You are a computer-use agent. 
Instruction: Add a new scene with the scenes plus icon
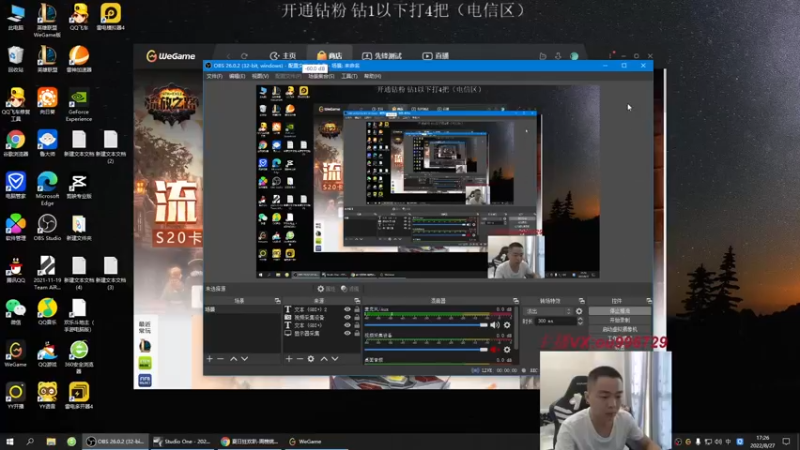[210, 359]
